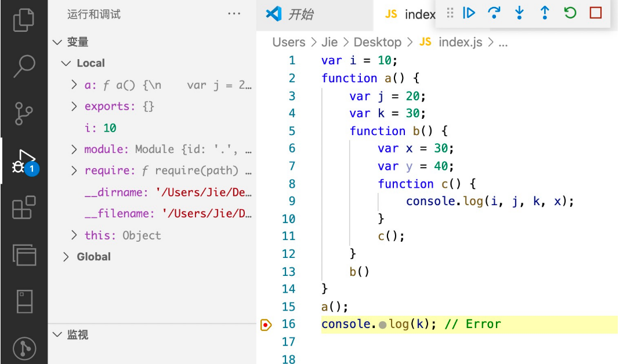Expand the Global scope

tap(66, 257)
